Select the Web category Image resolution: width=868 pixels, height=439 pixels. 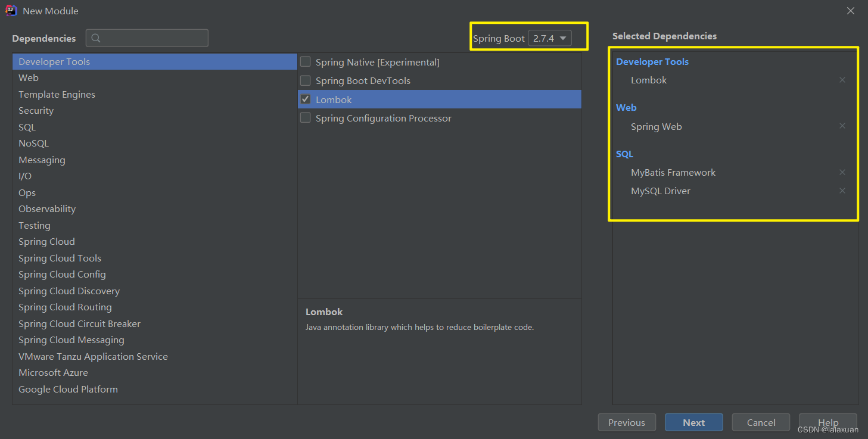[155, 78]
